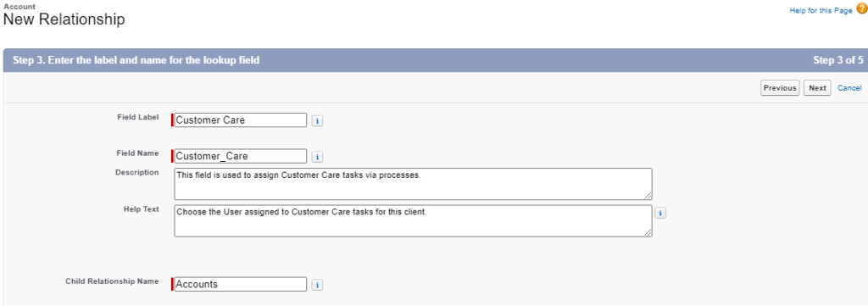Image resolution: width=868 pixels, height=306 pixels.
Task: Click inside the Help Text text area
Action: [x=413, y=221]
